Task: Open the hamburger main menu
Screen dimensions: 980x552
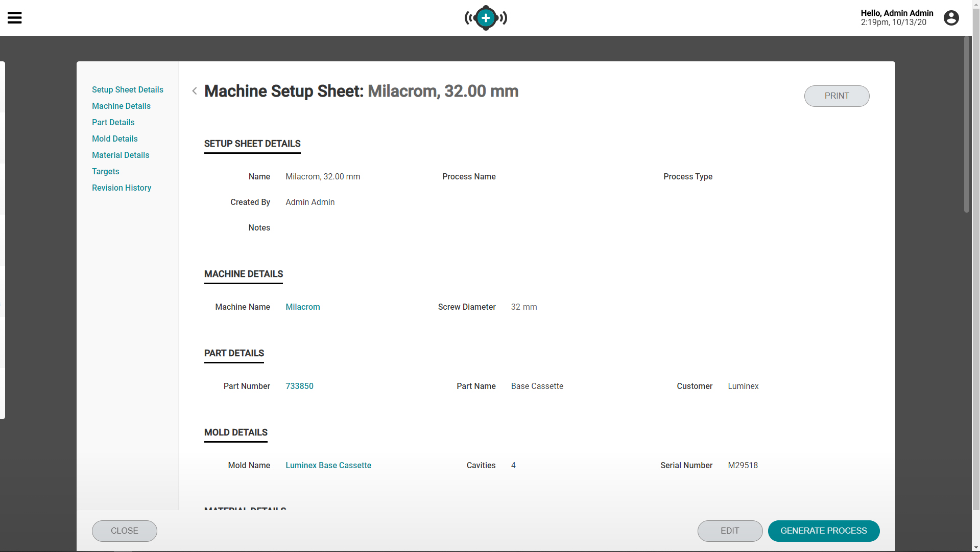Action: click(14, 18)
